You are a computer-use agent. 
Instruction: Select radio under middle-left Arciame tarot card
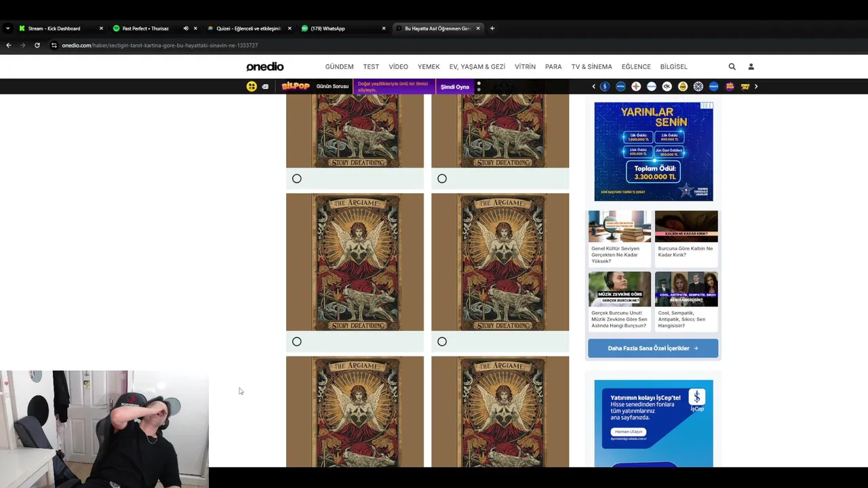[297, 342]
